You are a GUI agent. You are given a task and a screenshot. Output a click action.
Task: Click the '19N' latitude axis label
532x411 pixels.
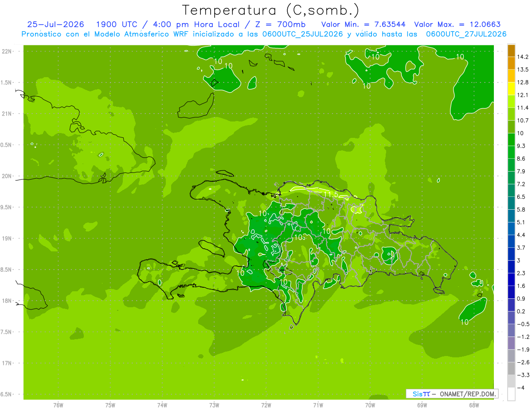(7, 239)
